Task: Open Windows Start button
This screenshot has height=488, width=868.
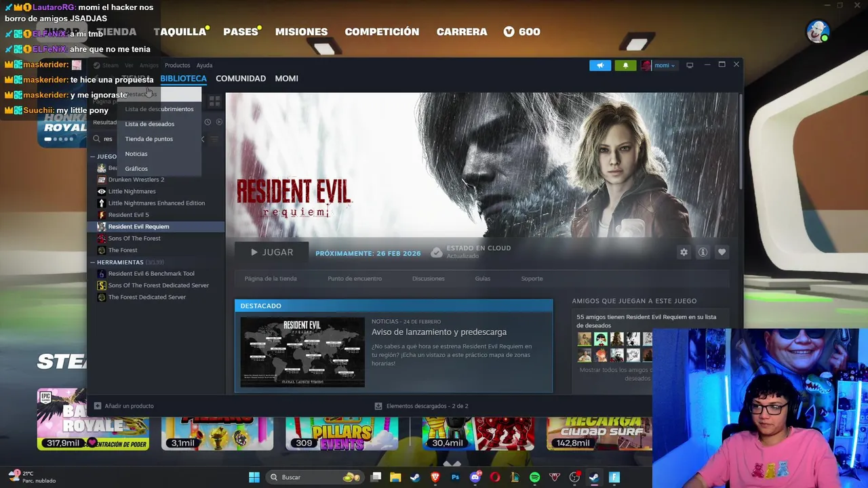Action: pyautogui.click(x=254, y=477)
